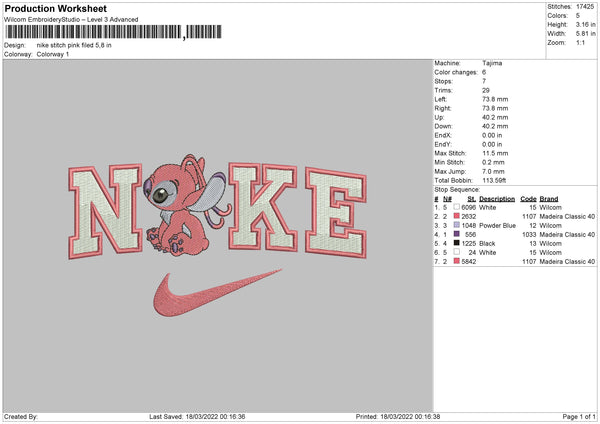Click the 'Colorway 1' value
The height and width of the screenshot is (424, 600).
(x=53, y=54)
